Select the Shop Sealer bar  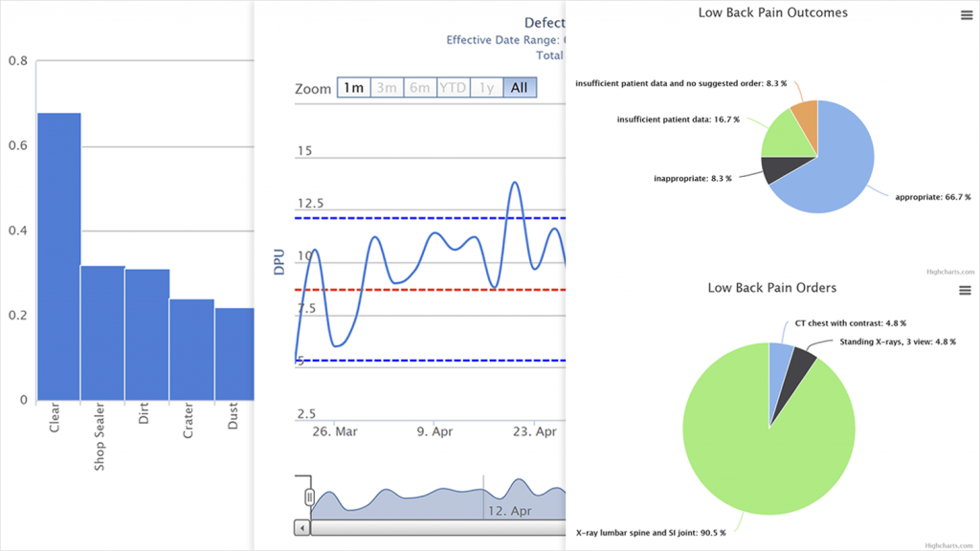[x=102, y=333]
